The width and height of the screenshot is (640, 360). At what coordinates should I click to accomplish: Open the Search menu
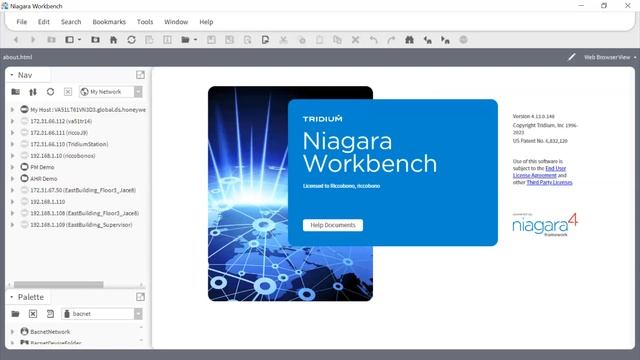(x=71, y=22)
